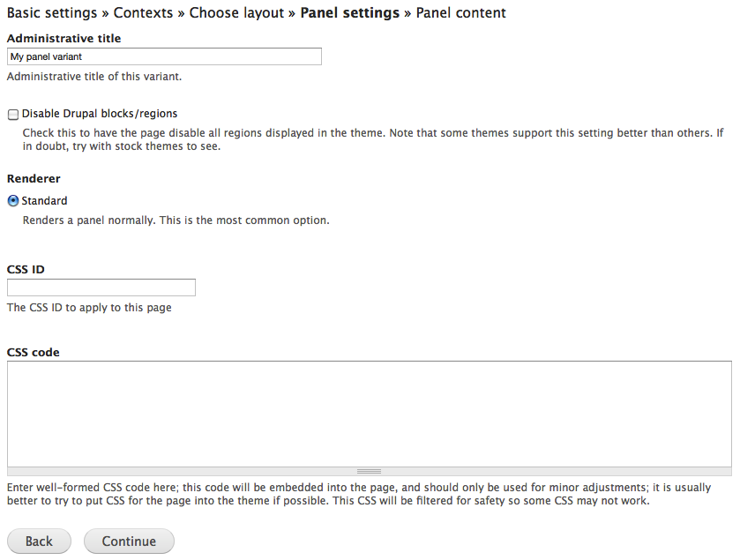The height and width of the screenshot is (560, 740).
Task: Focus the Administrative title text field
Action: 164,56
